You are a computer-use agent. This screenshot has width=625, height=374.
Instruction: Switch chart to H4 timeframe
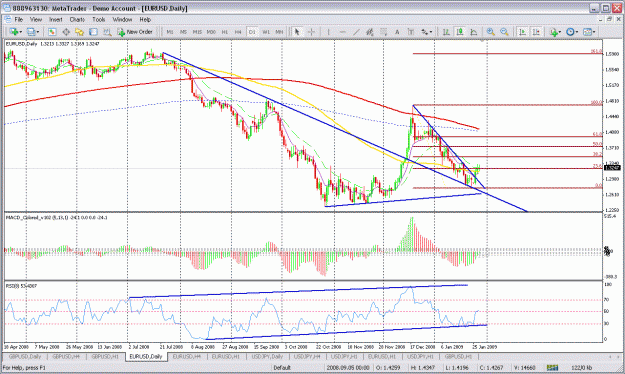[238, 32]
